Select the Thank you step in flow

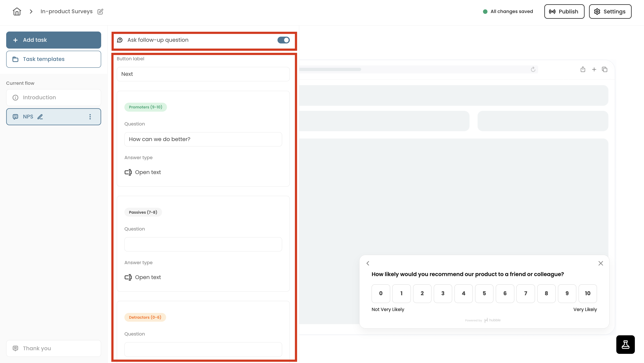pos(53,348)
